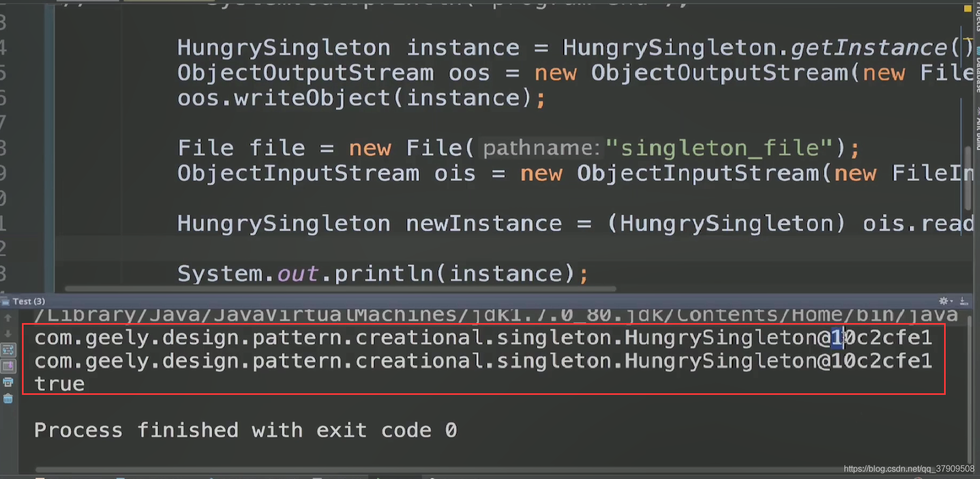
Task: Clear console with the trash icon
Action: (8, 399)
